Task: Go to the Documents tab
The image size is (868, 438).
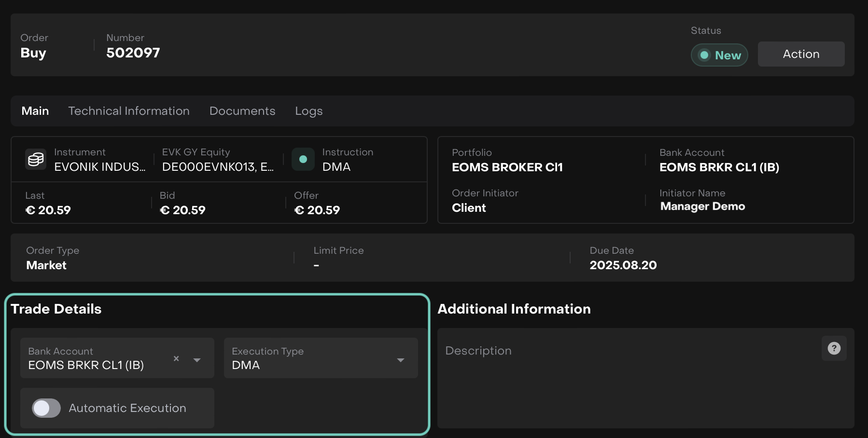Action: (242, 111)
